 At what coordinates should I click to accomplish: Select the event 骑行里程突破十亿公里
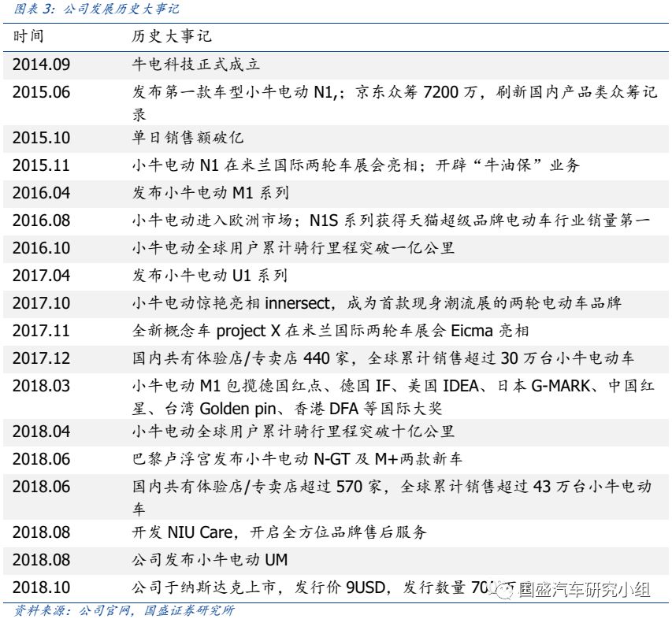(293, 432)
